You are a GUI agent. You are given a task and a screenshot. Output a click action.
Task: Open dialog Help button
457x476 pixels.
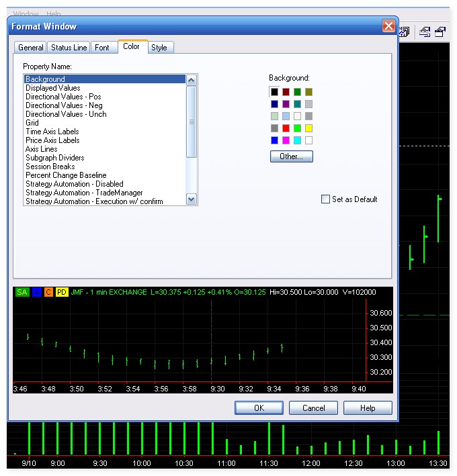368,408
